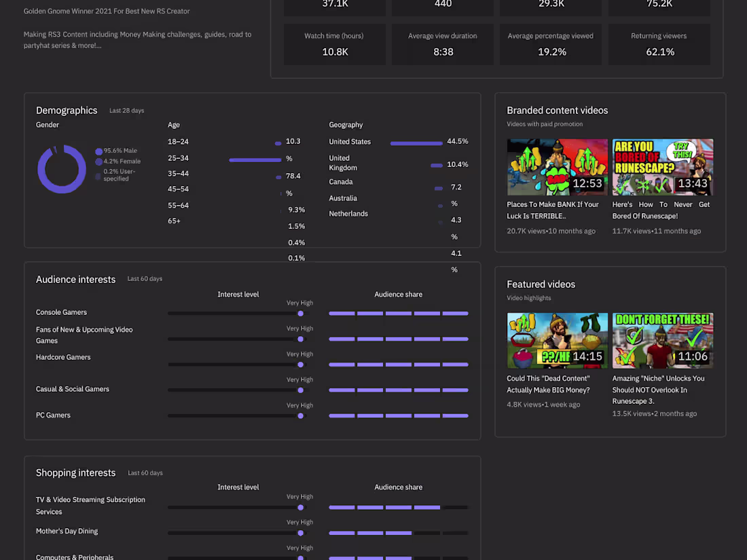Click the 'Computers & Peripherals' shopping interest label
This screenshot has width=747, height=560.
[75, 557]
